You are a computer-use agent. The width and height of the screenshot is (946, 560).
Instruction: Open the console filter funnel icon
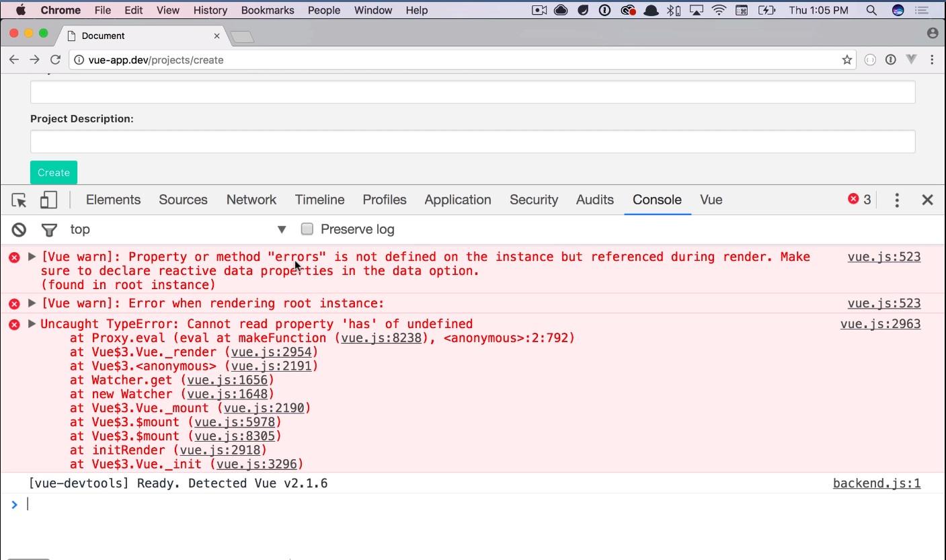(x=49, y=230)
